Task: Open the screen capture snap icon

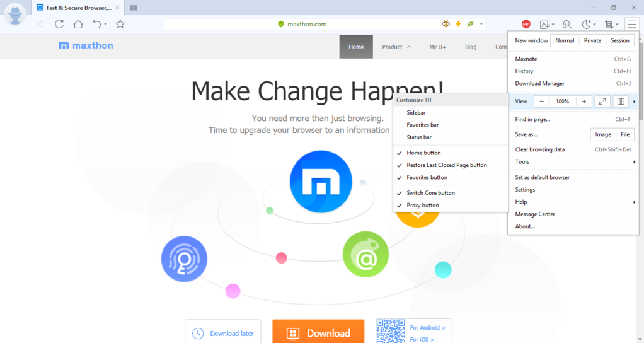Action: coord(609,25)
